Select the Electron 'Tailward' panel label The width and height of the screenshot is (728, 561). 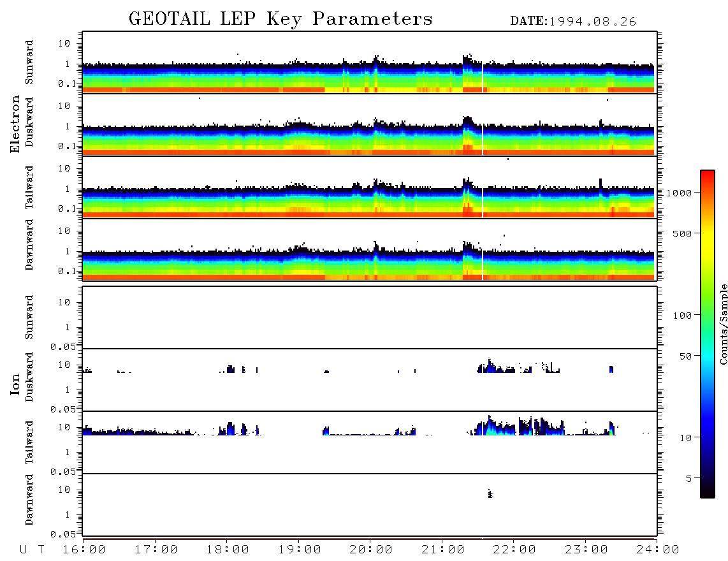[x=29, y=187]
